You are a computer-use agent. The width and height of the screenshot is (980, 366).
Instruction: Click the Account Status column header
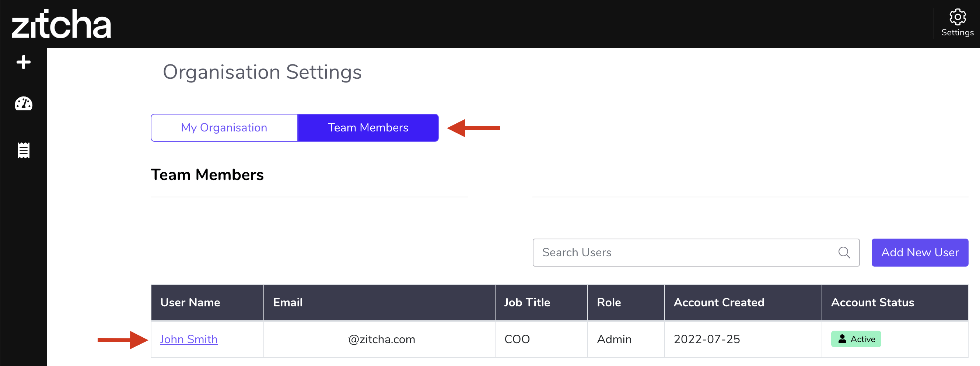(872, 302)
